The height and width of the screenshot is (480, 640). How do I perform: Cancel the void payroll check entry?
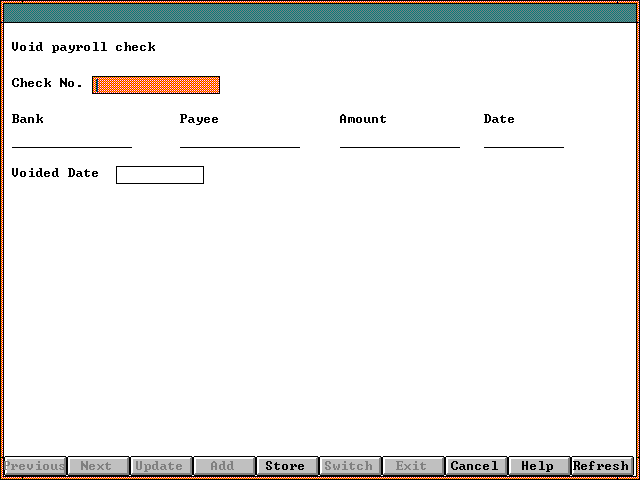click(474, 466)
